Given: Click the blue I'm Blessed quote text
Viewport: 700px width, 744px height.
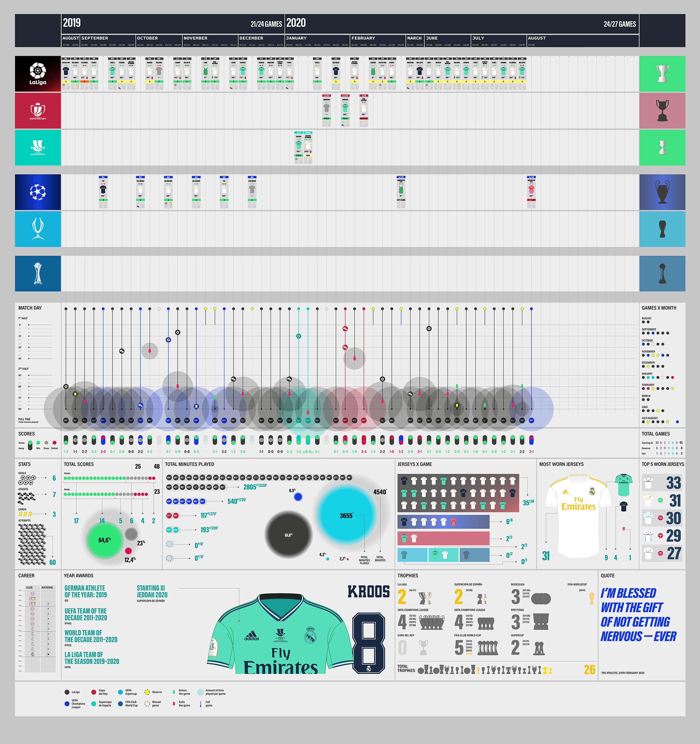Looking at the screenshot, I should (x=638, y=615).
